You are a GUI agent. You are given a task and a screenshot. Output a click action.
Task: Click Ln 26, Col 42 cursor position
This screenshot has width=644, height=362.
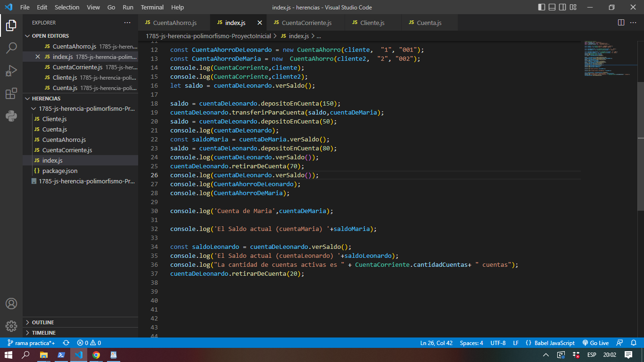point(436,343)
